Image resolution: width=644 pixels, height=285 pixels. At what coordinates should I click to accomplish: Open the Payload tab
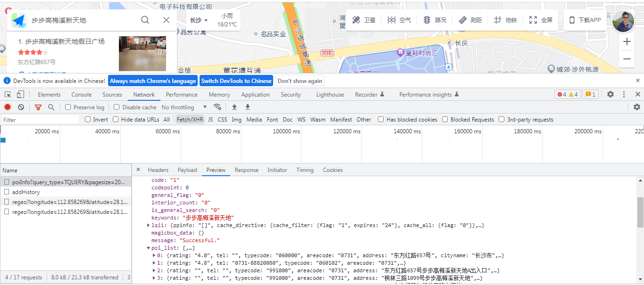click(x=187, y=170)
